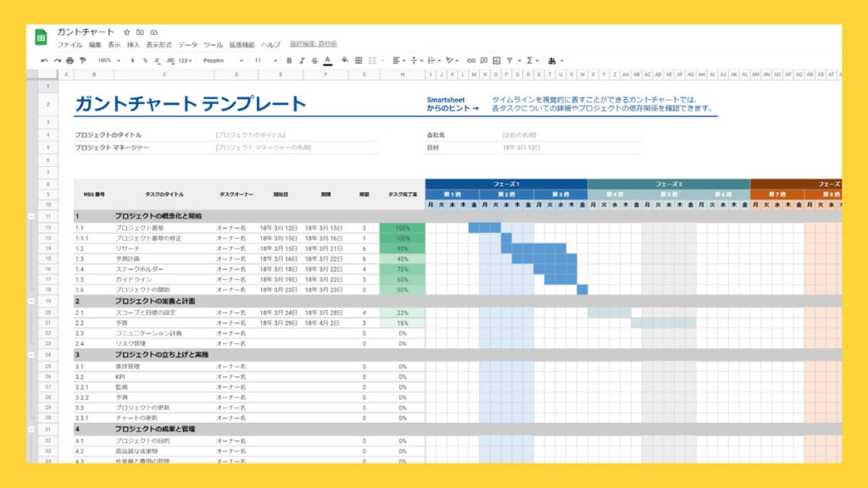Click the create filter icon
The height and width of the screenshot is (488, 868).
(509, 62)
